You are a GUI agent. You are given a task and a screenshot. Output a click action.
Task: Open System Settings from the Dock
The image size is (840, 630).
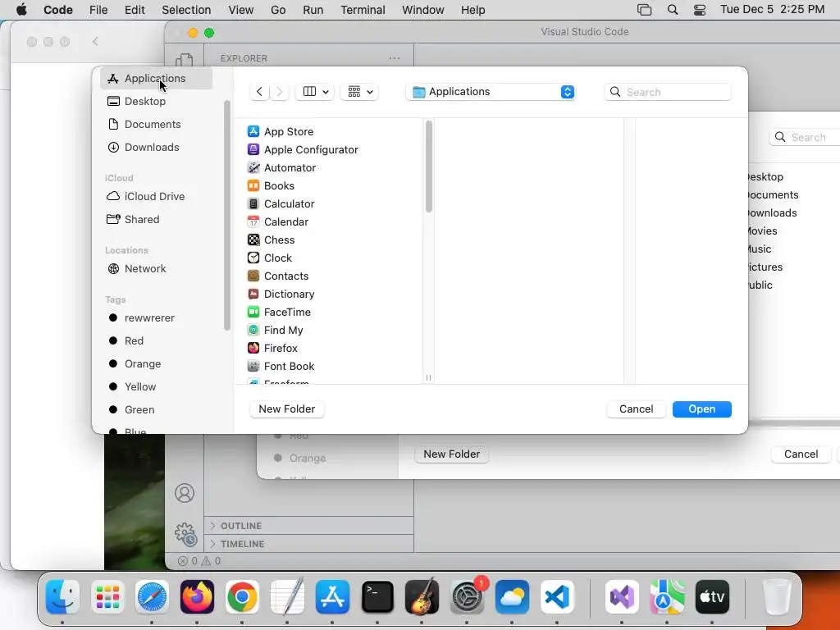[x=467, y=597]
